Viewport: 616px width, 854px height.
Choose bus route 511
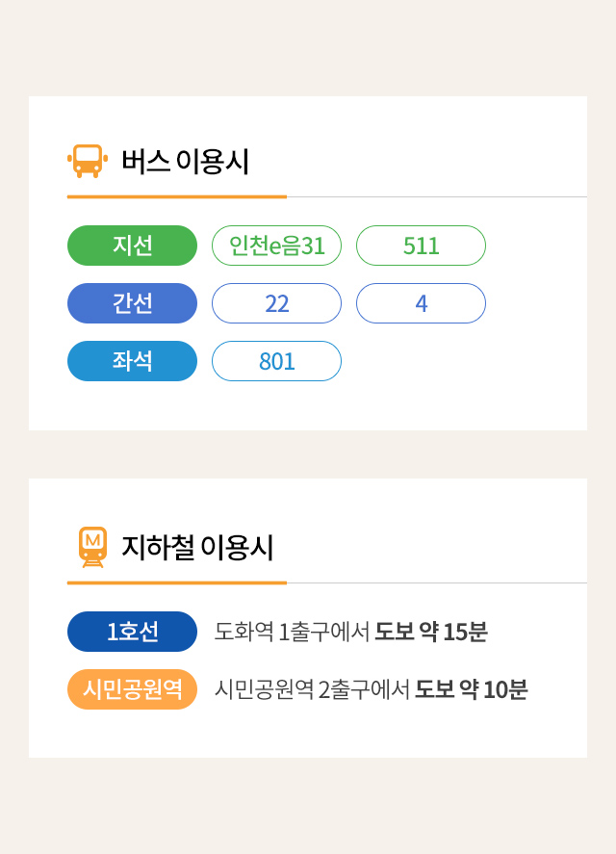pos(421,246)
